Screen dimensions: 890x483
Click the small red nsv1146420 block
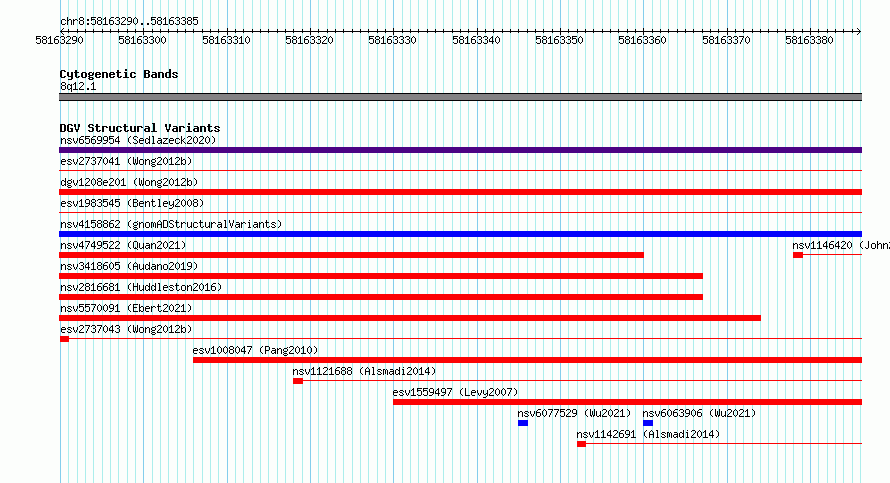(x=798, y=255)
